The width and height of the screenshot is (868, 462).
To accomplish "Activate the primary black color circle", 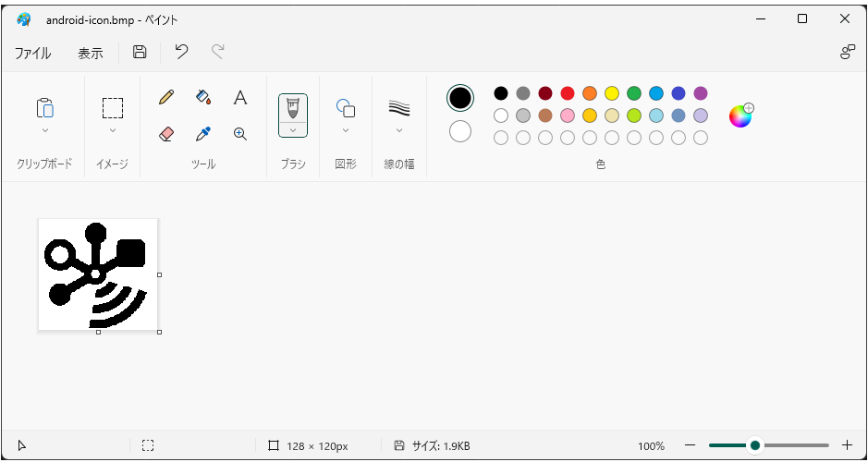I will [460, 98].
